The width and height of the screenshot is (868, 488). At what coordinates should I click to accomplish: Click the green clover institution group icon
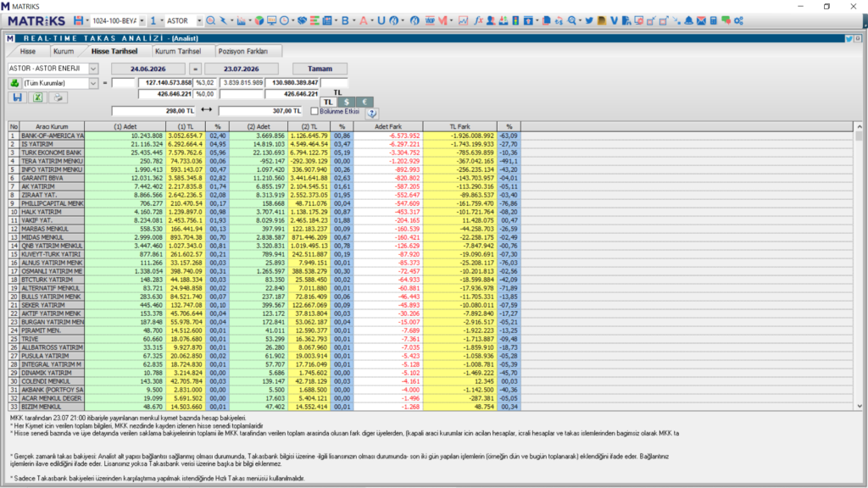(x=14, y=83)
